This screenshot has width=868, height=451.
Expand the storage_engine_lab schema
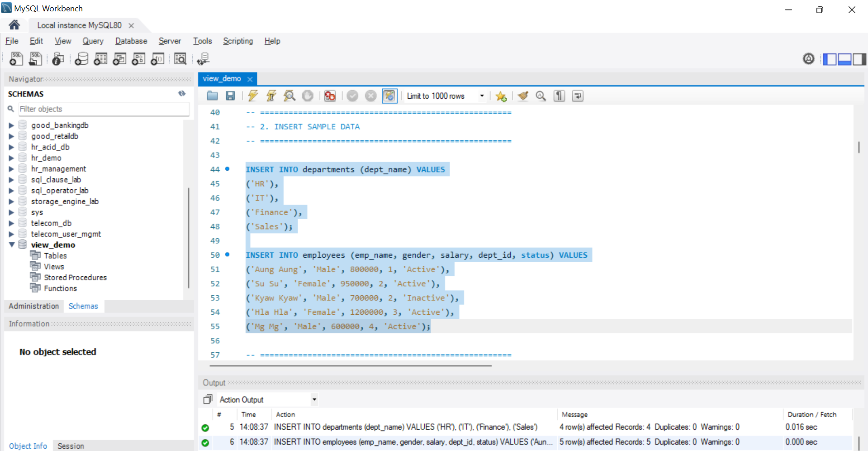pyautogui.click(x=11, y=201)
